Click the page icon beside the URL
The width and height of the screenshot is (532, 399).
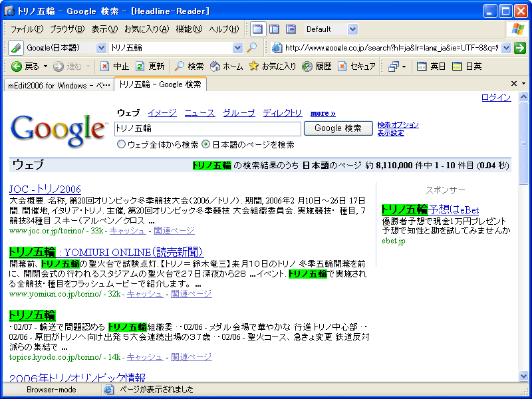(x=277, y=48)
